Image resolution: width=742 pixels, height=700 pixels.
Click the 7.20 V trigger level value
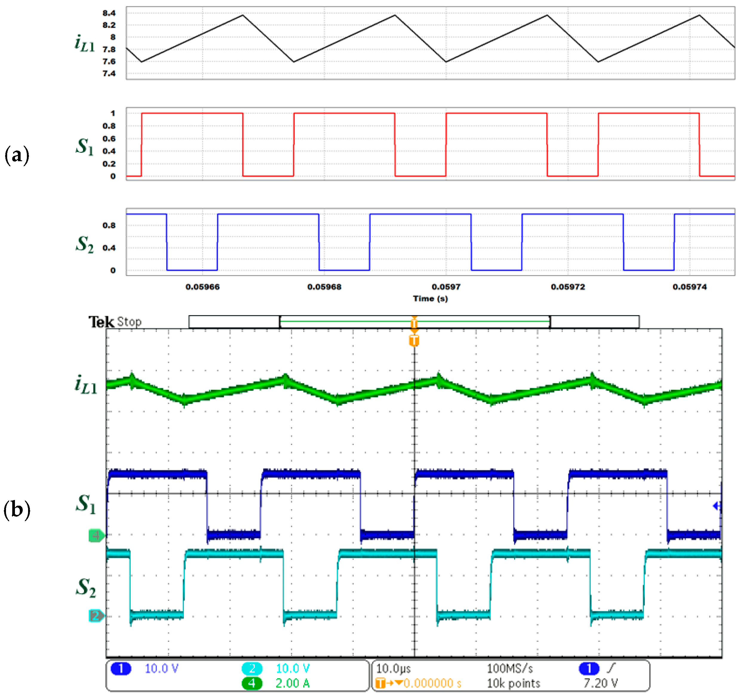(600, 683)
